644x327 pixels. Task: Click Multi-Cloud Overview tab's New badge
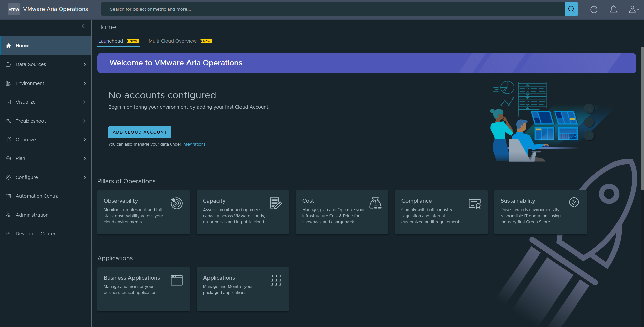[206, 41]
